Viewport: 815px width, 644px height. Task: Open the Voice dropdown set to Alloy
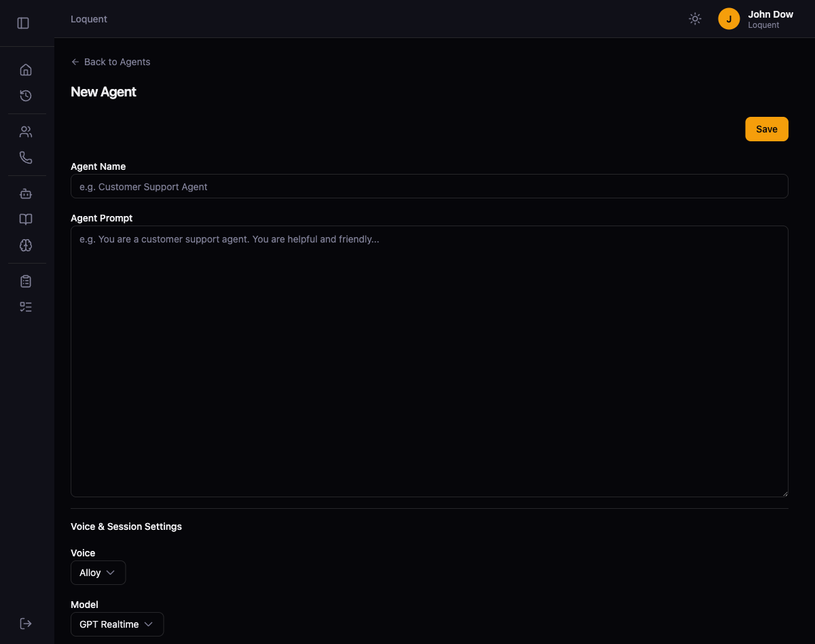98,572
